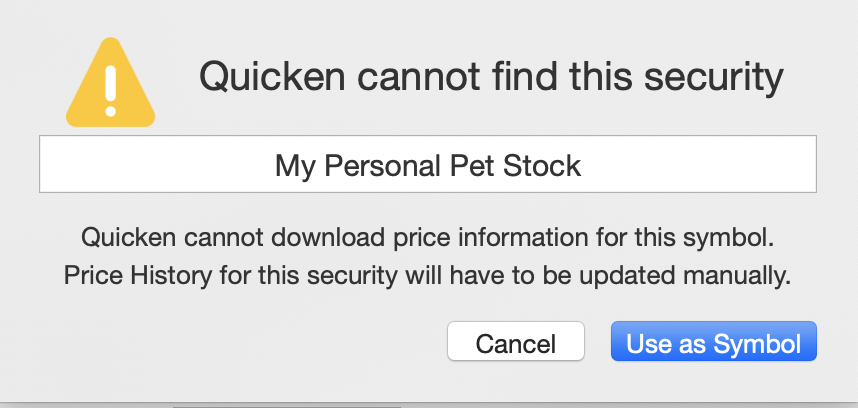Click the yellow warning triangle icon
Screen dimensions: 858x408
111,82
